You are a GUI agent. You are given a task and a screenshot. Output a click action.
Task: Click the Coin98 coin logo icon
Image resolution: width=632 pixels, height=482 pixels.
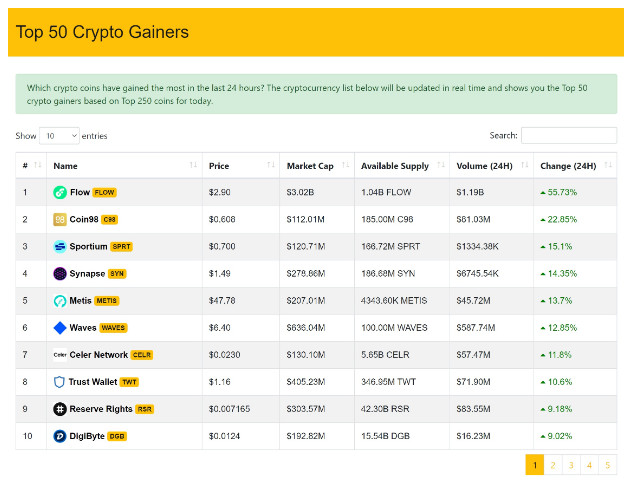coord(60,219)
